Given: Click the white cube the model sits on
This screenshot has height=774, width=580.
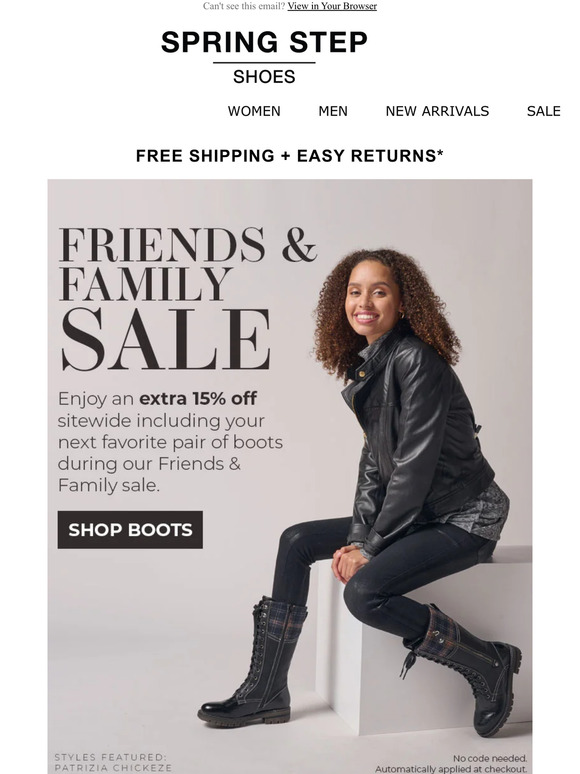Looking at the screenshot, I should tap(425, 642).
